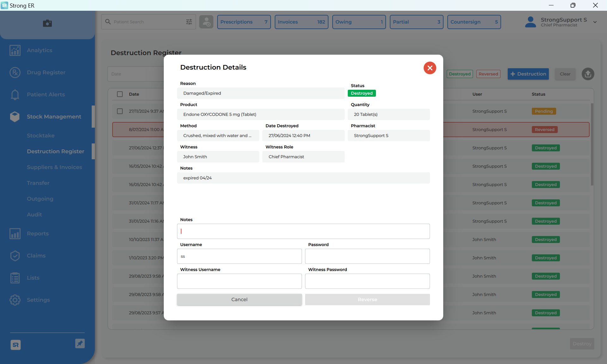Open Settings from the sidebar
Viewport: 607px width, 364px height.
[x=38, y=300]
